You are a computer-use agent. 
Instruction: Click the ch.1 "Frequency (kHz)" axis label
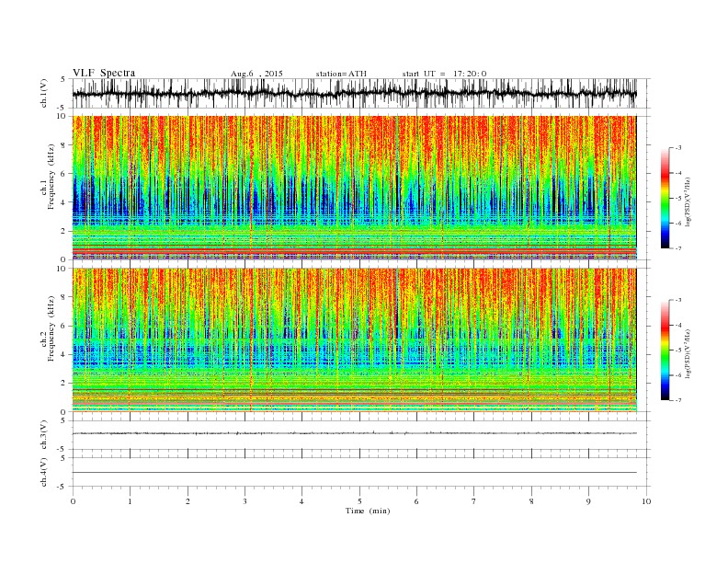pos(51,177)
